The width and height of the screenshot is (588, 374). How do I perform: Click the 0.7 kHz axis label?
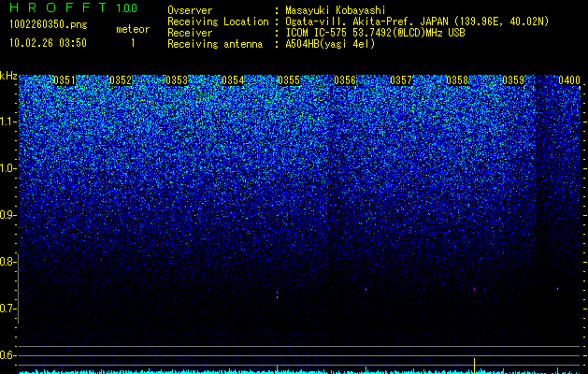click(x=7, y=309)
